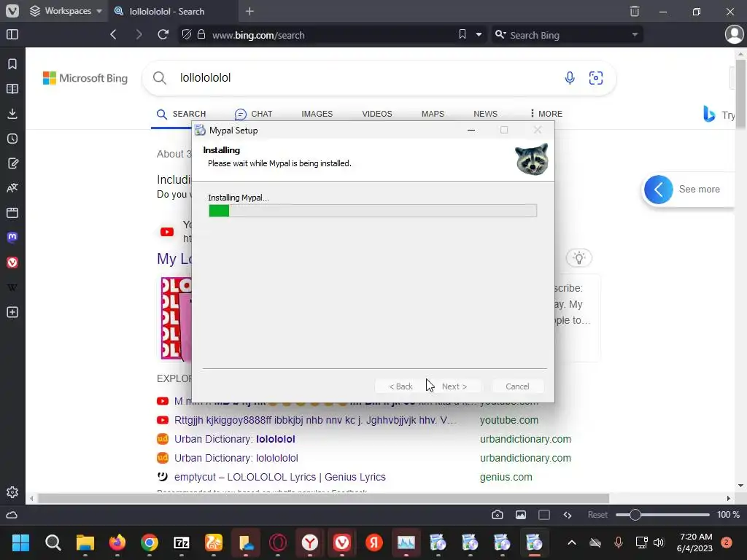Screen dimensions: 747x560
Task: Open the IMAGES tab on Bing
Action: (x=317, y=114)
